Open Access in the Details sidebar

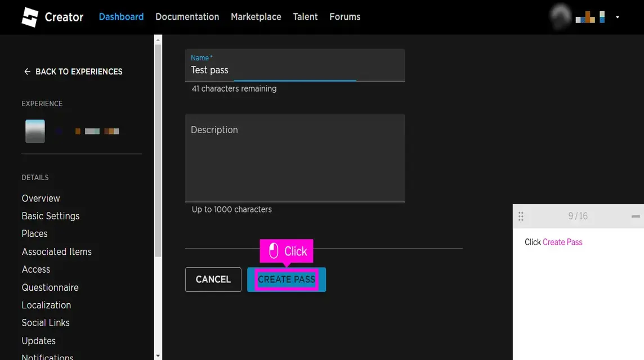pos(35,269)
